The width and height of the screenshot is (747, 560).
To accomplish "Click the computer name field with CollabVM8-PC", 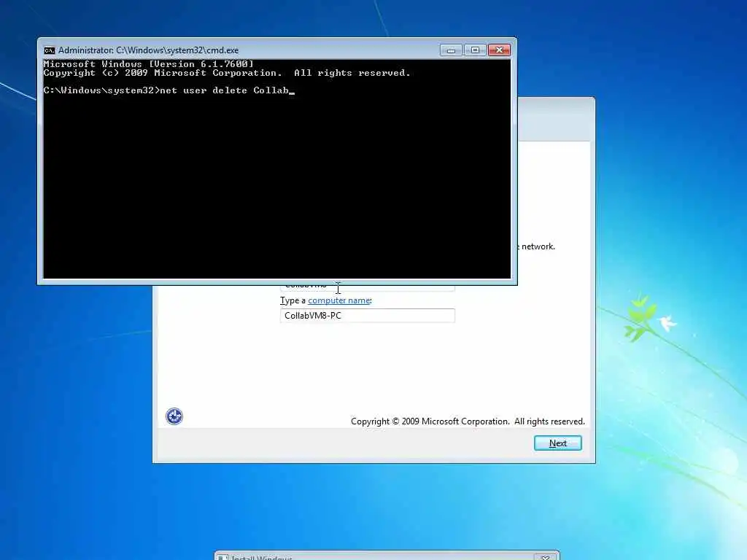I will tap(368, 315).
